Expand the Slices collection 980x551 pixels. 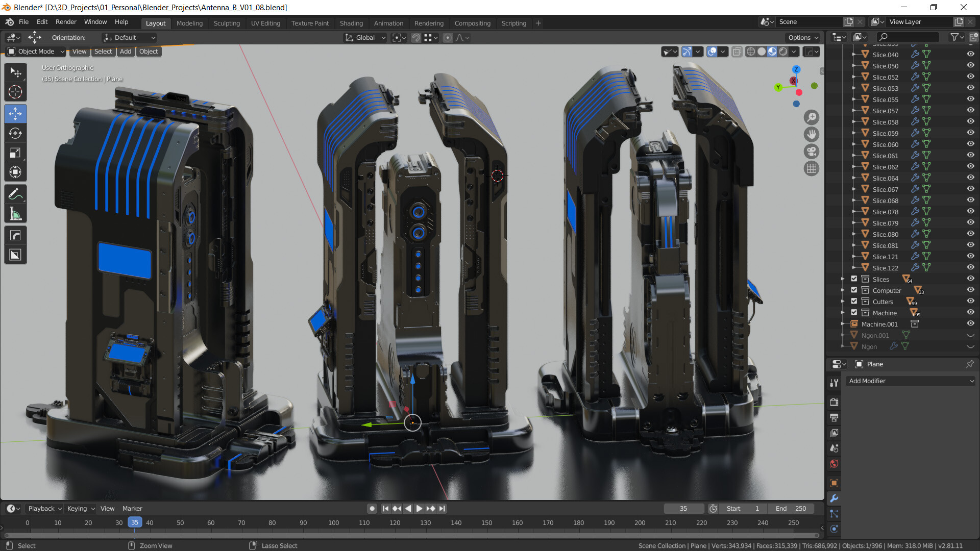point(842,279)
